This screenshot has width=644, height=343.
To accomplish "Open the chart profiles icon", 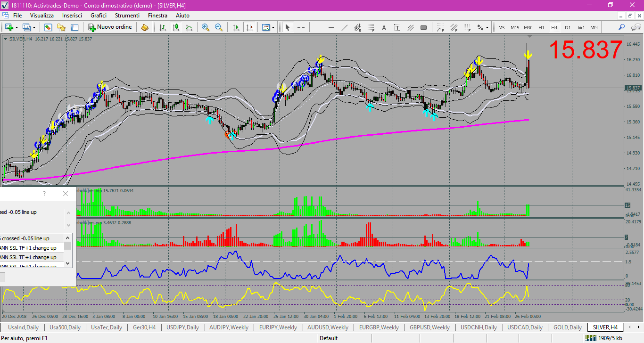I will [x=26, y=27].
